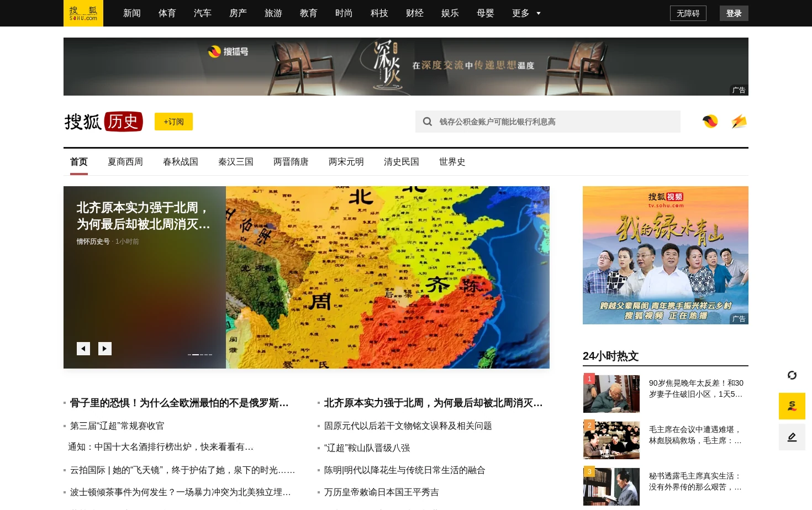The image size is (812, 510).
Task: Open 旅游 in top navigation
Action: (273, 13)
